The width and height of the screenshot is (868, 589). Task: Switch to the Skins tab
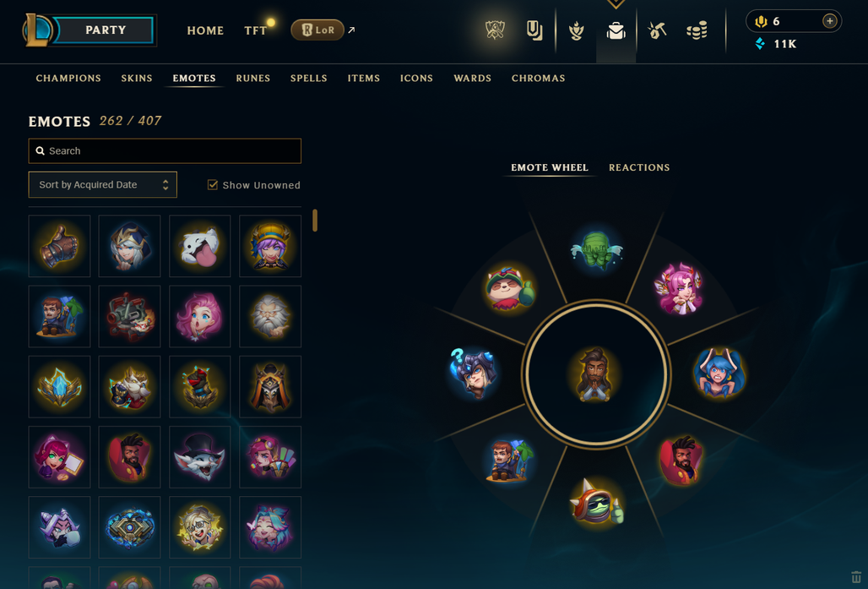(x=137, y=78)
